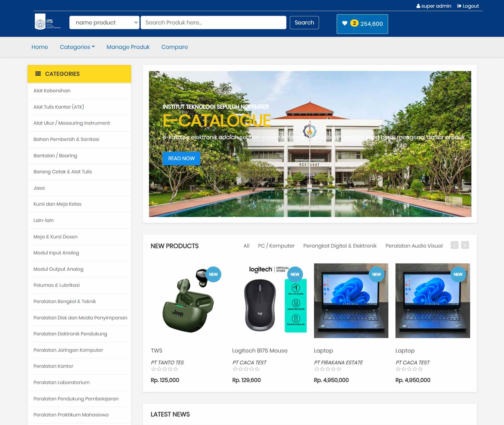504x425 pixels.
Task: Click the NEW badge on TWS product
Action: click(x=213, y=274)
